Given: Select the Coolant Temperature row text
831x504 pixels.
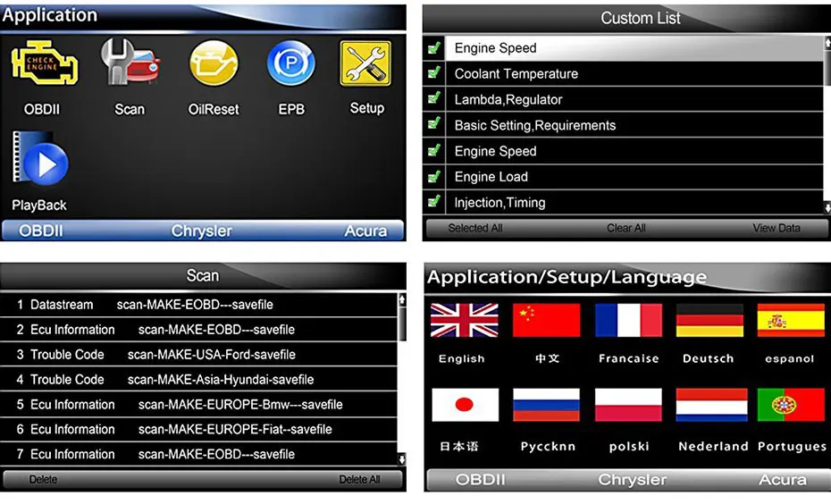Looking at the screenshot, I should 516,73.
